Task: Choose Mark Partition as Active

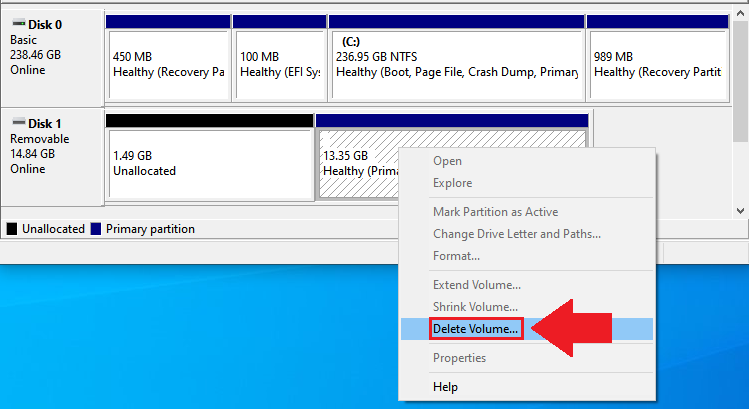Action: coord(526,212)
